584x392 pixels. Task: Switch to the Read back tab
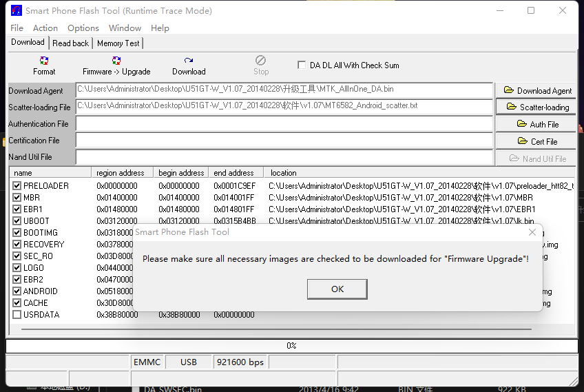70,43
